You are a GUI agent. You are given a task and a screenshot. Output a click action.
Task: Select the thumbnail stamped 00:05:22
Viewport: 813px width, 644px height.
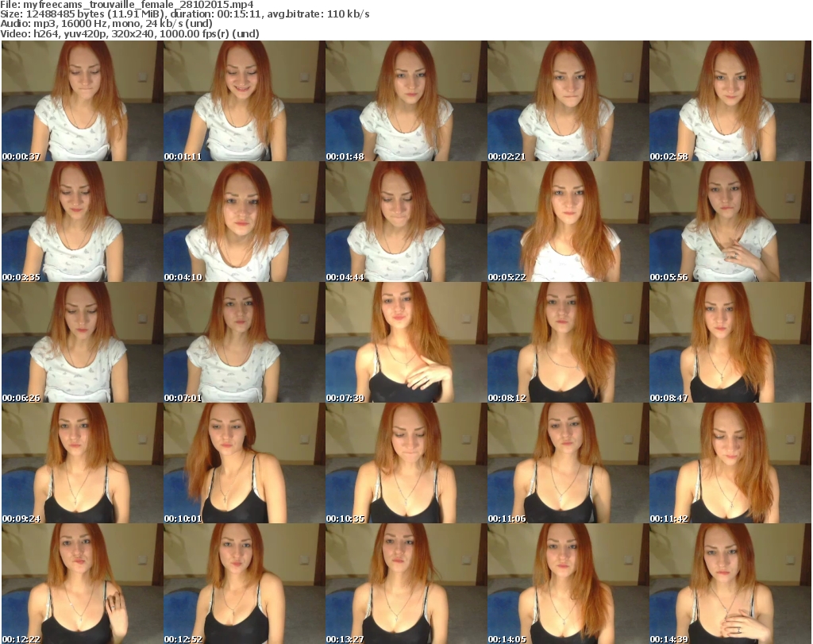(568, 222)
